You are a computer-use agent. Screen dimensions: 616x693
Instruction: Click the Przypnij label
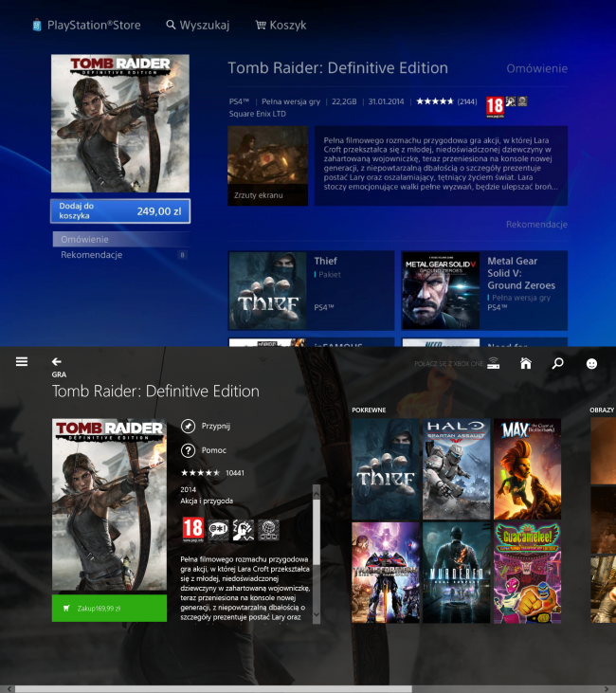click(216, 426)
